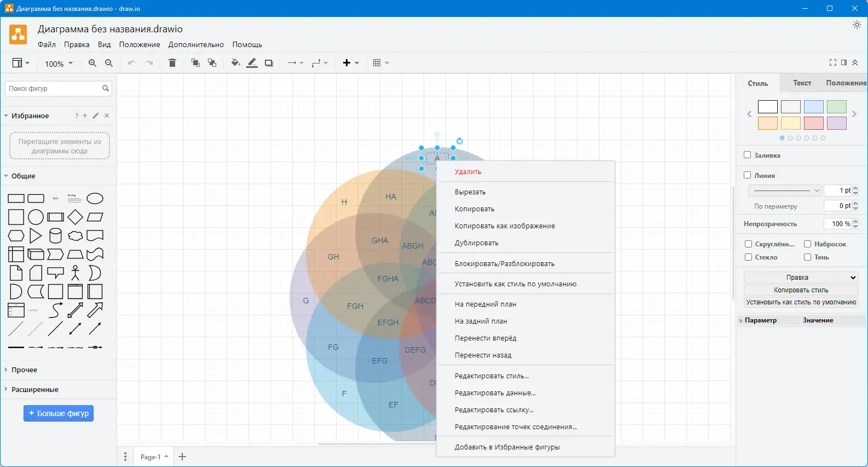Toggle the Тень checkbox
The width and height of the screenshot is (868, 467).
tap(807, 257)
